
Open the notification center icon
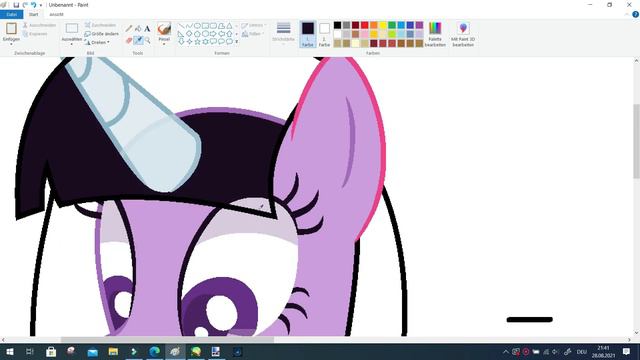tap(627, 351)
